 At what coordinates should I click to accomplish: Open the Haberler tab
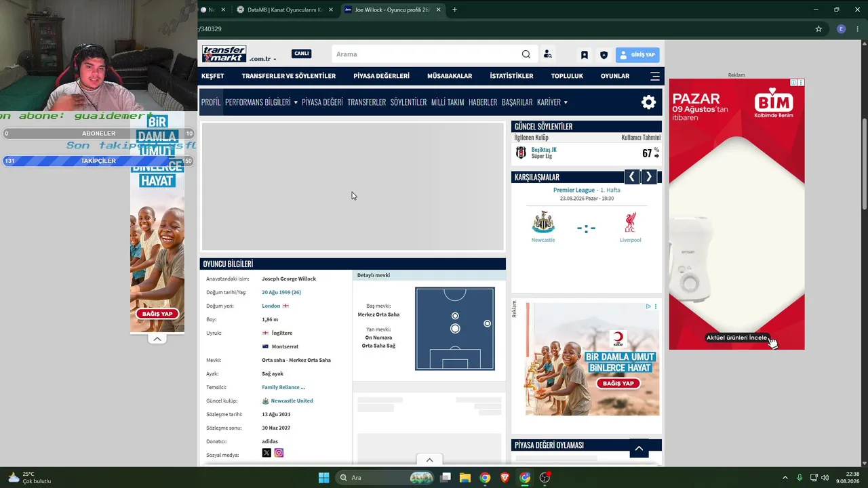coord(483,102)
